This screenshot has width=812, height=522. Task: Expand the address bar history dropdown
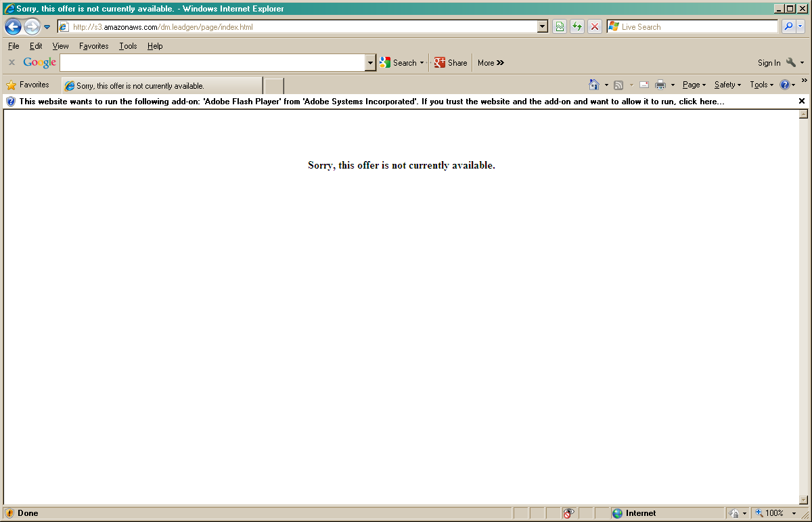pyautogui.click(x=543, y=27)
